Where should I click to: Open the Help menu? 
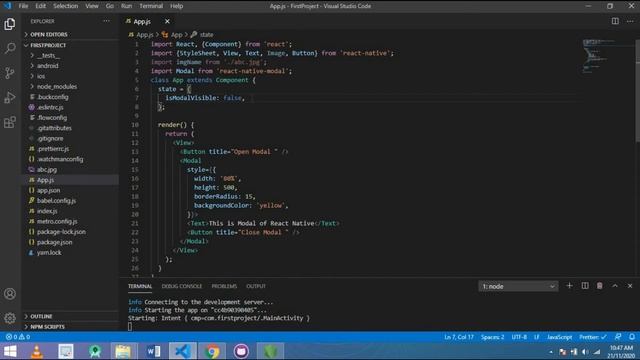[x=176, y=6]
